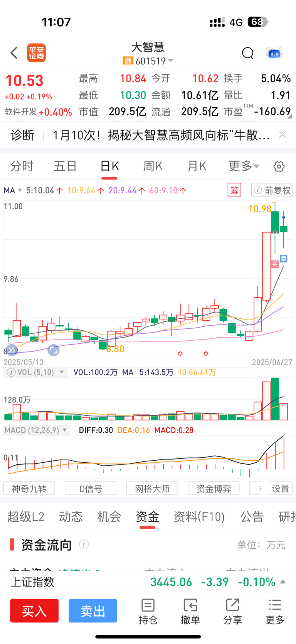Tap the 8.80 low price label
Screen dimensions: 296x644
[115, 349]
